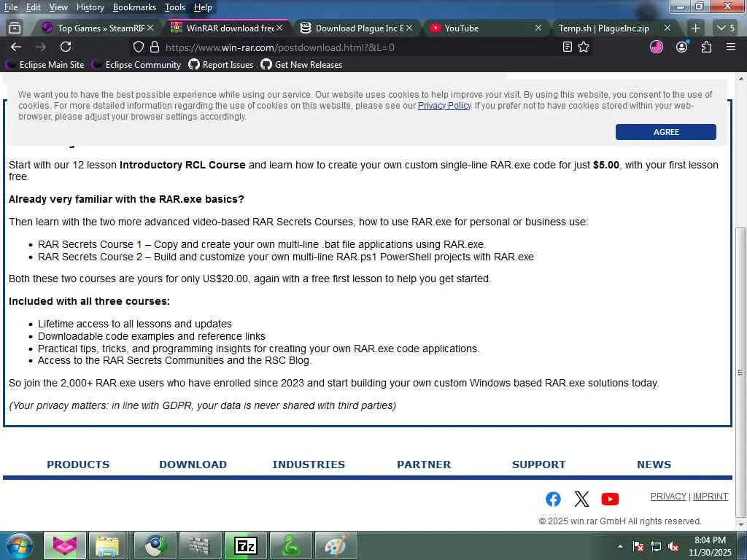Open the PRIVACY footer link
Viewport: 747px width, 560px height.
pos(668,496)
